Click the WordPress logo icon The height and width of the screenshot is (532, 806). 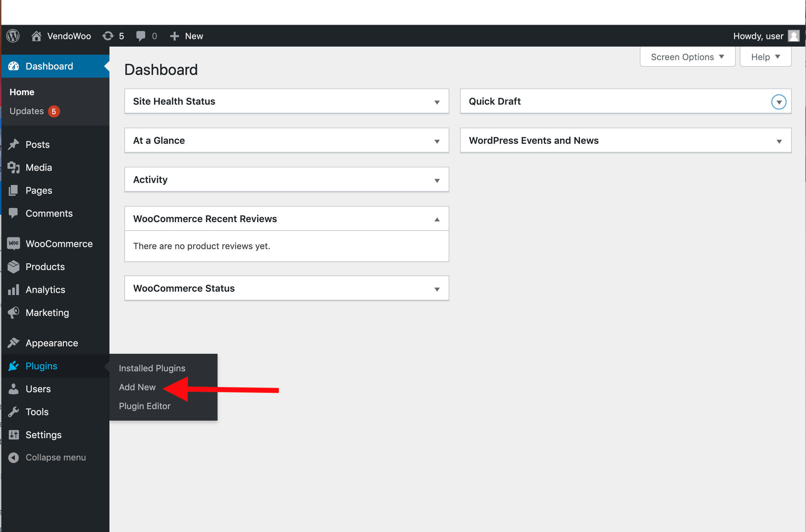tap(13, 36)
